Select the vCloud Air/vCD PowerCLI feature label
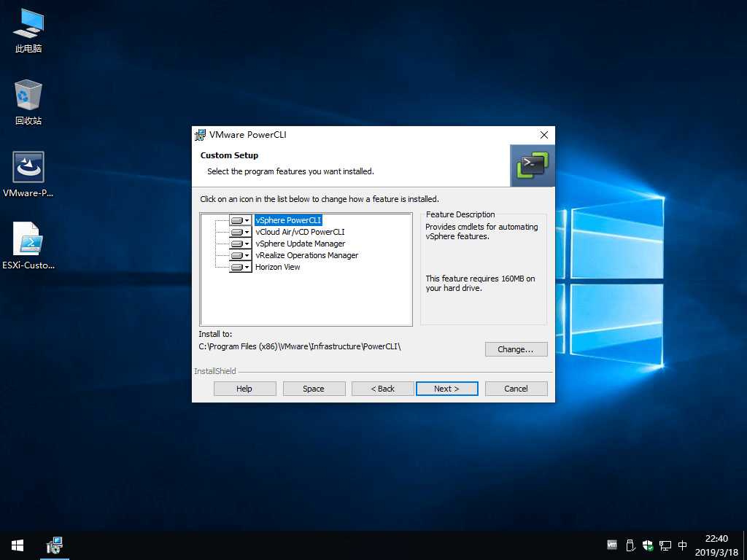Image resolution: width=747 pixels, height=560 pixels. (300, 232)
